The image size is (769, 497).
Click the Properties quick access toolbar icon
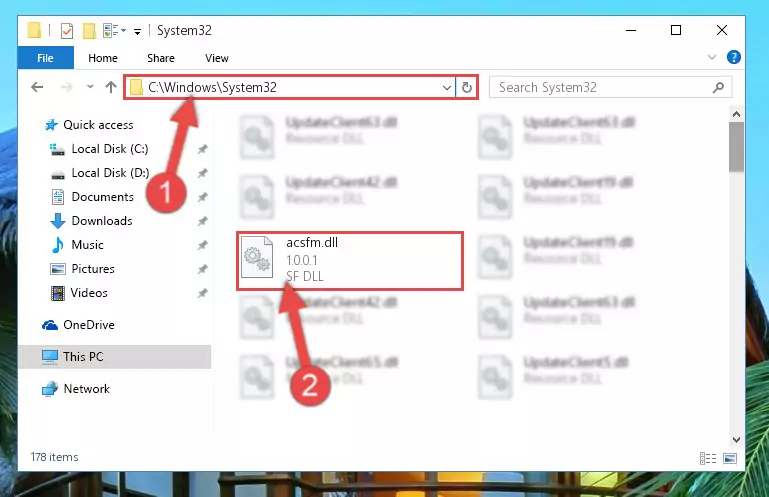coord(67,31)
